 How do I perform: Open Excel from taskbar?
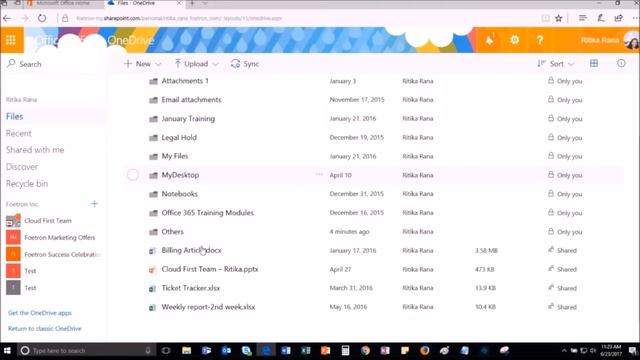tap(305, 351)
